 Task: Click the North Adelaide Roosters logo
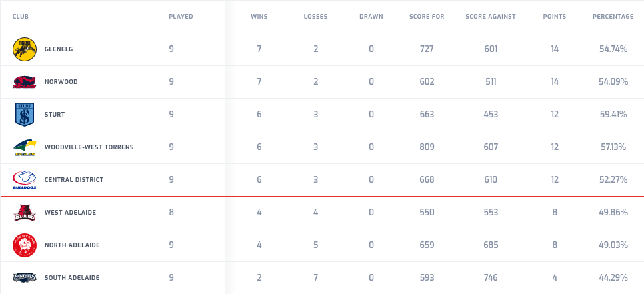pos(24,245)
